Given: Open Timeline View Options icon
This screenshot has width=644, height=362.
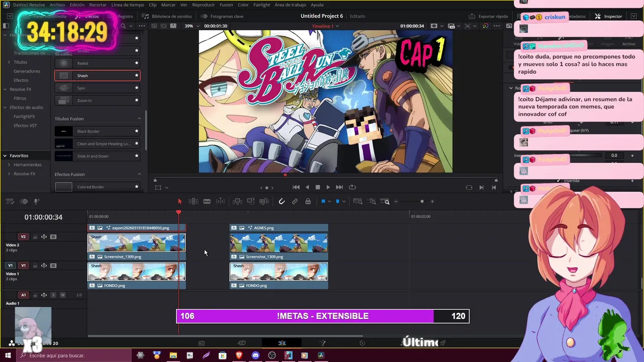Looking at the screenshot, I should click(x=10, y=201).
